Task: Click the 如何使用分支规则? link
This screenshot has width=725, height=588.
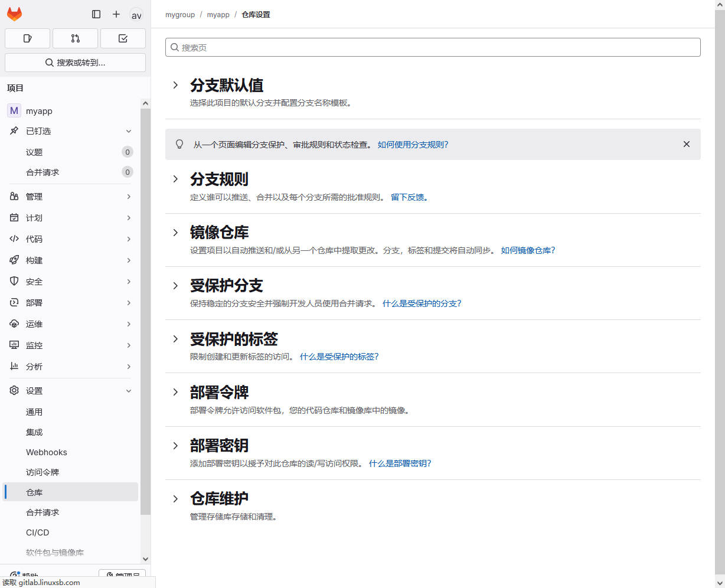Action: pyautogui.click(x=413, y=145)
